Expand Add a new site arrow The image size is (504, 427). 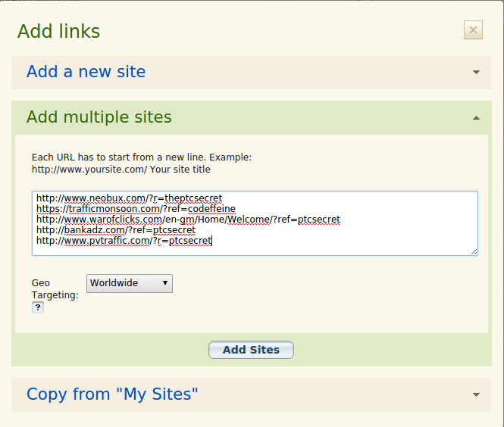[x=476, y=72]
